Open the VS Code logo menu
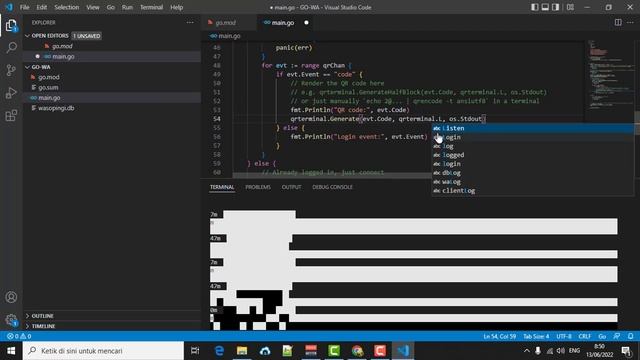 tap(9, 7)
